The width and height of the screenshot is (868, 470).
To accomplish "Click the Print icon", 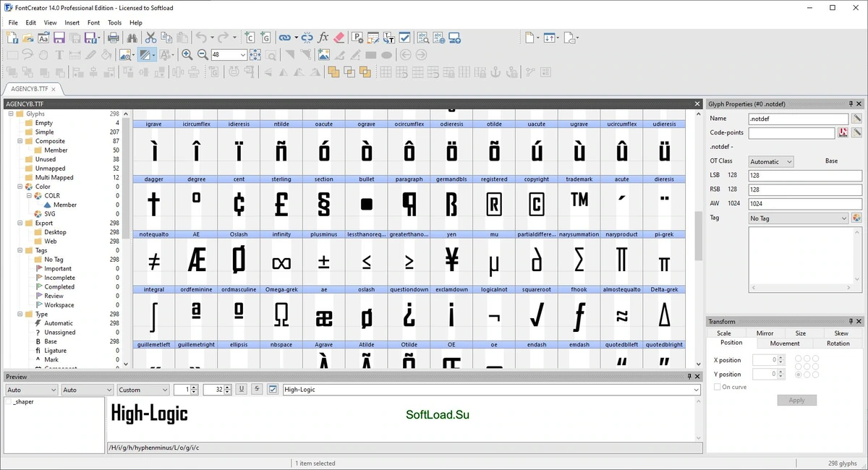I will (x=114, y=38).
